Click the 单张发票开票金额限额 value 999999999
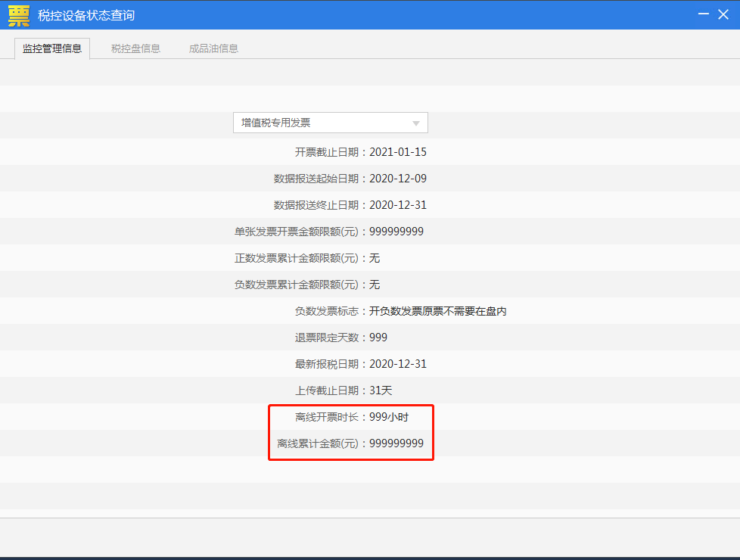The height and width of the screenshot is (560, 740). [x=396, y=232]
